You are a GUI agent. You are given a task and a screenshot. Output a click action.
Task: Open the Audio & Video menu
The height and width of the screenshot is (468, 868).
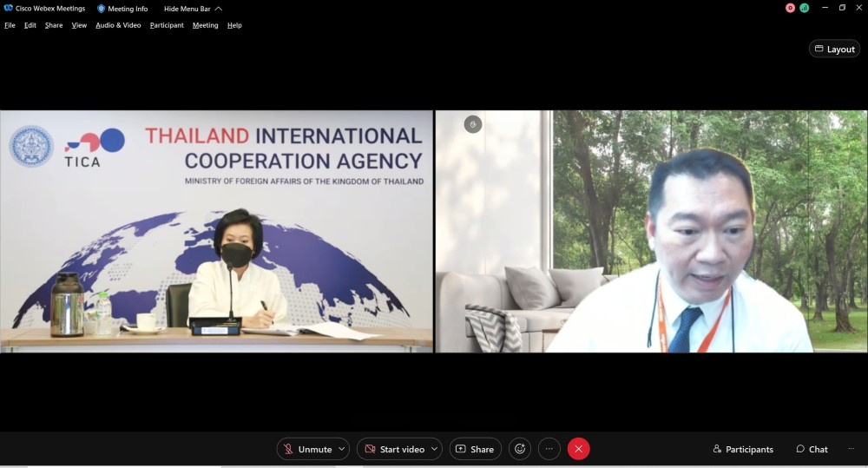[x=118, y=25]
